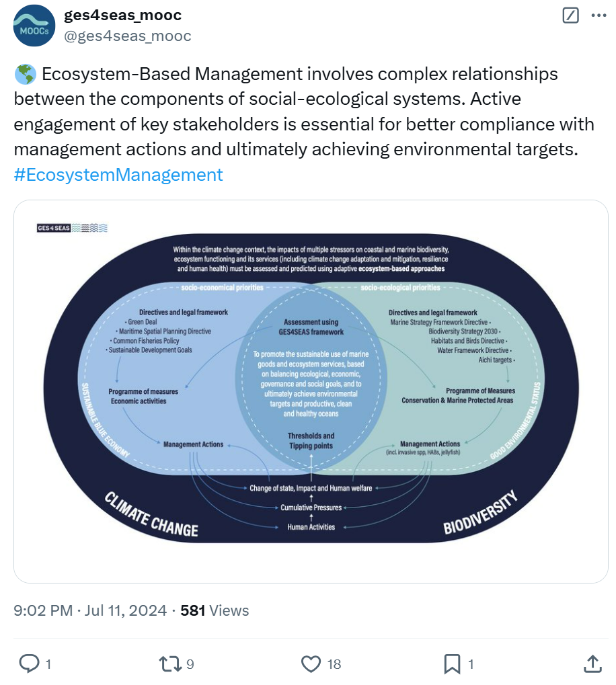
Task: Click the bold ges4seas_mooc display name
Action: point(122,15)
